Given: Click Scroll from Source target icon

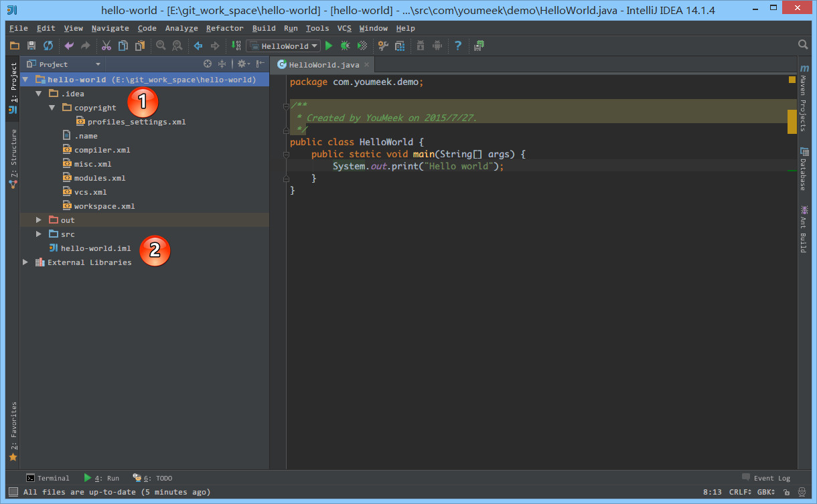Looking at the screenshot, I should pyautogui.click(x=208, y=64).
